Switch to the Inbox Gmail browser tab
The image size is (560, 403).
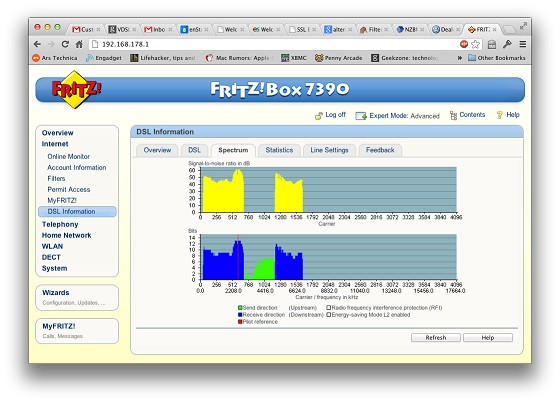[x=157, y=29]
